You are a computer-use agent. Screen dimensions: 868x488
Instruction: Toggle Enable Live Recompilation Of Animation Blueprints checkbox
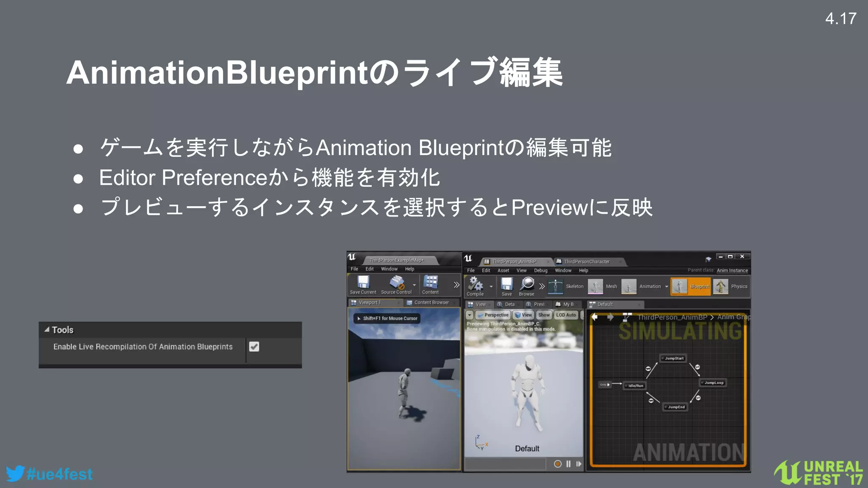coord(254,347)
